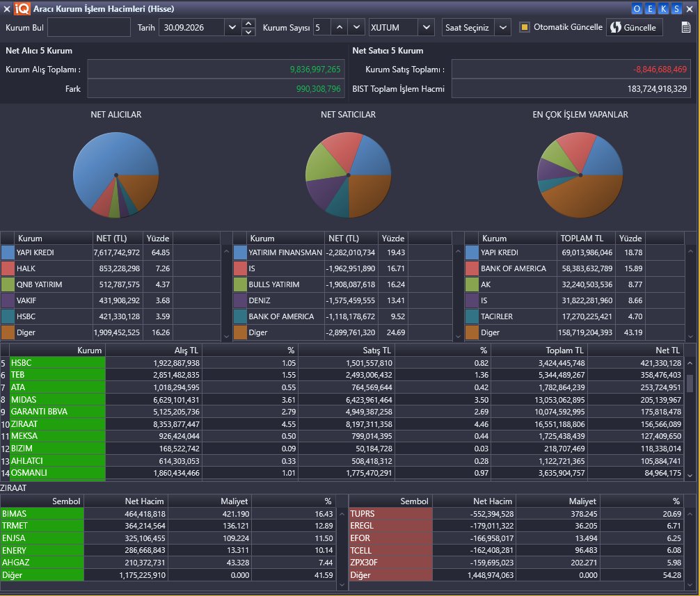Click the Net Alıcılar pie chart
The height and width of the screenshot is (596, 700).
coord(116,175)
